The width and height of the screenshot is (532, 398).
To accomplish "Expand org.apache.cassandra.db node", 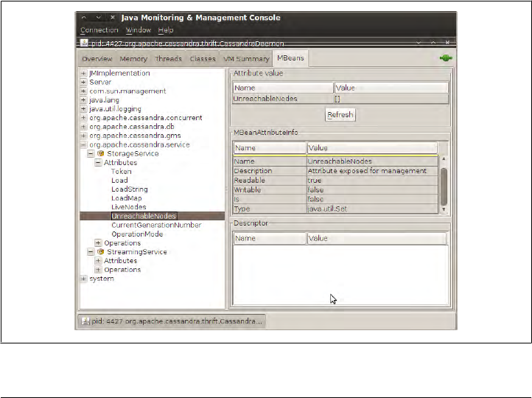I will (x=83, y=127).
